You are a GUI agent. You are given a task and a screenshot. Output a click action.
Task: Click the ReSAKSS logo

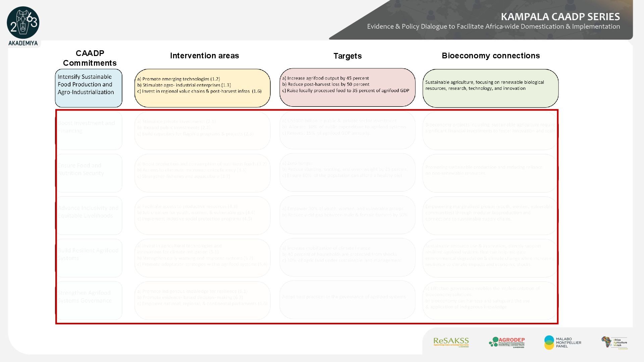click(451, 342)
